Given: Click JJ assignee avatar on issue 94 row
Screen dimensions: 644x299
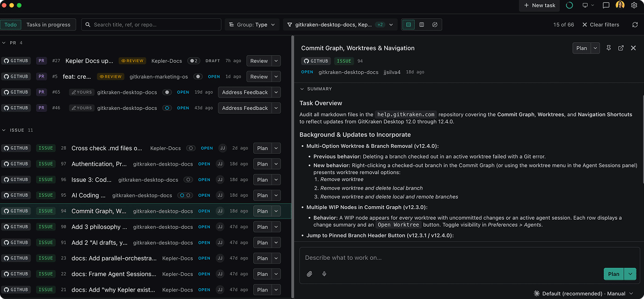Looking at the screenshot, I should pyautogui.click(x=219, y=211).
